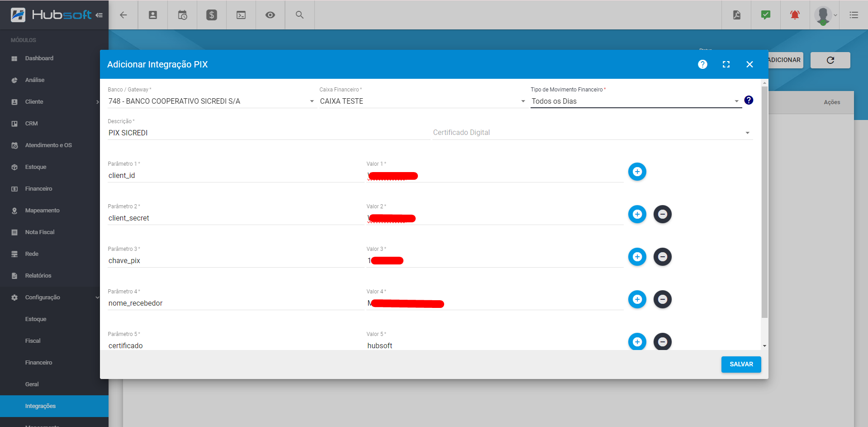Click the dialog scrollbar down arrow

tap(764, 346)
